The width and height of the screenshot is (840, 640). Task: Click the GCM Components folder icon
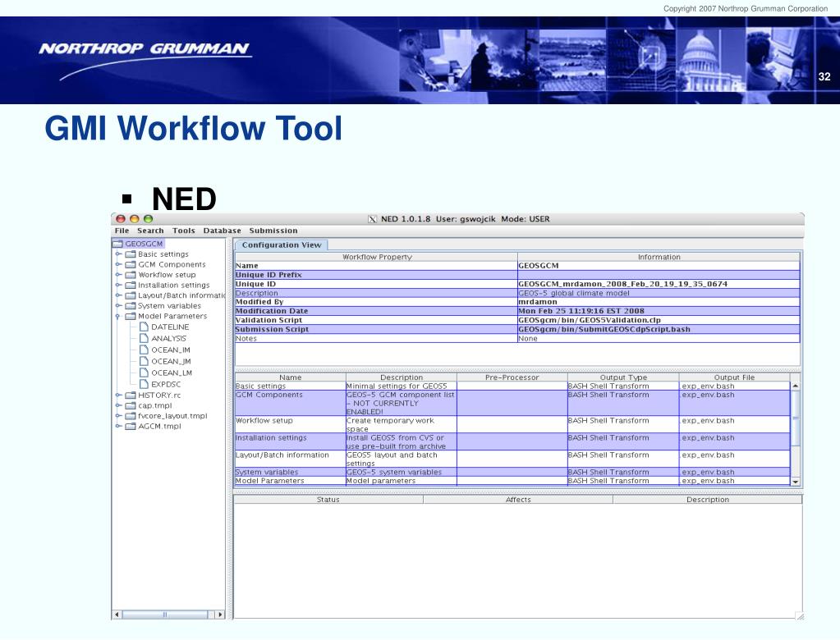tap(131, 264)
